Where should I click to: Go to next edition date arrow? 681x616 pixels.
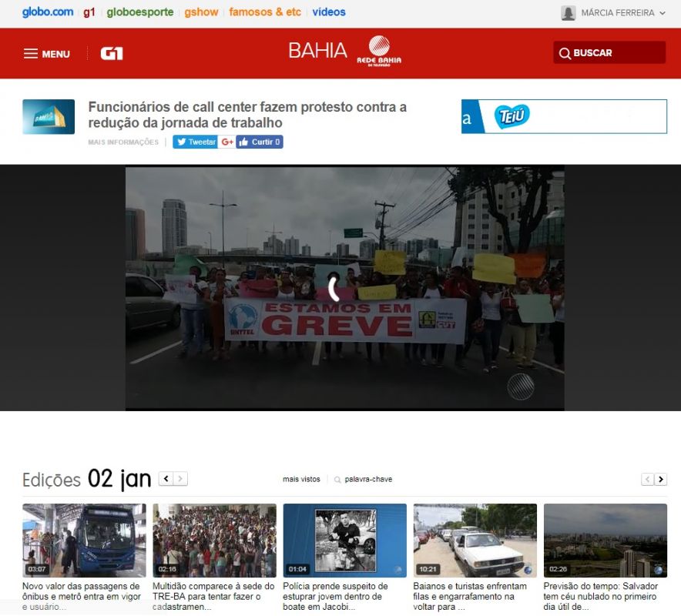click(x=180, y=479)
